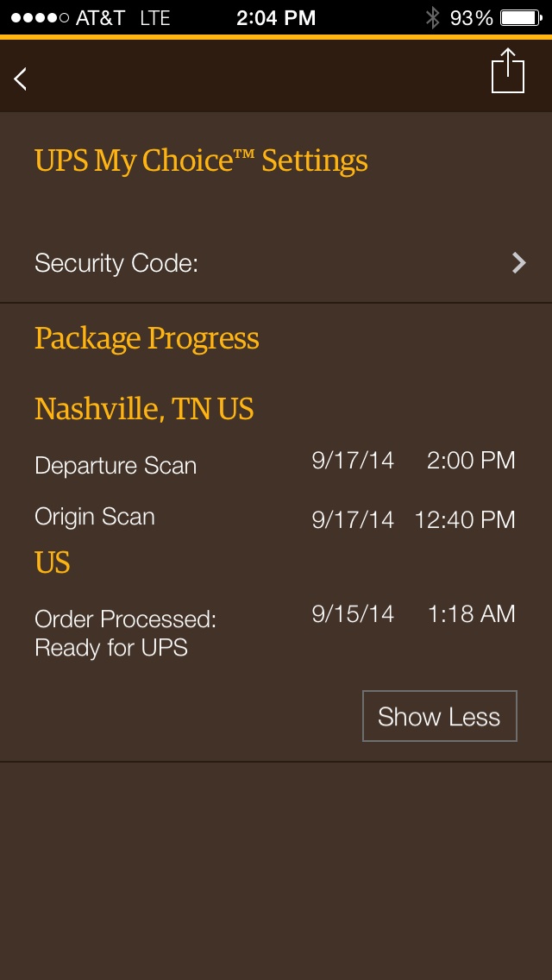Tap the signal strength dots
552x980 pixels.
(40, 17)
